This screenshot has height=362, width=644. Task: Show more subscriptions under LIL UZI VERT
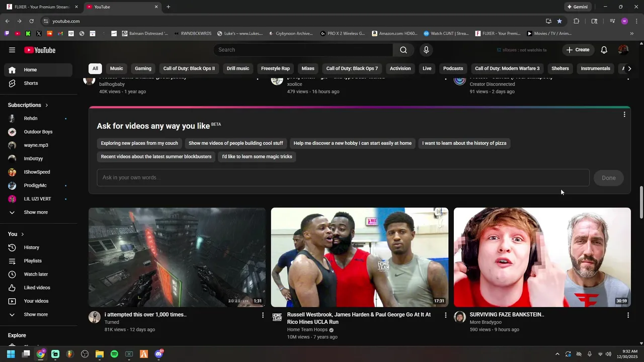coord(38,212)
